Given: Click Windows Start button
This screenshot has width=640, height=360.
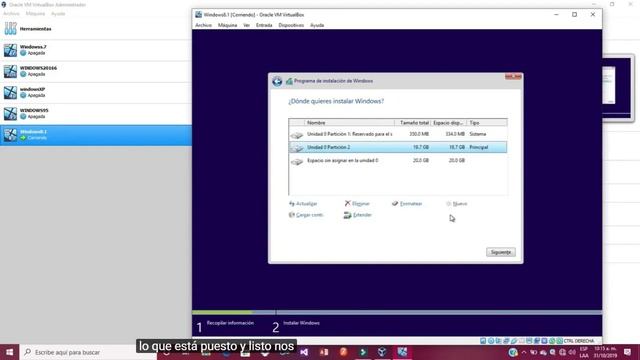Looking at the screenshot, I should 9,352.
